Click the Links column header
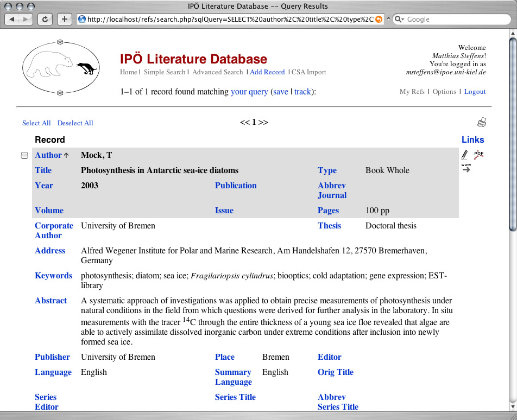 coord(473,139)
